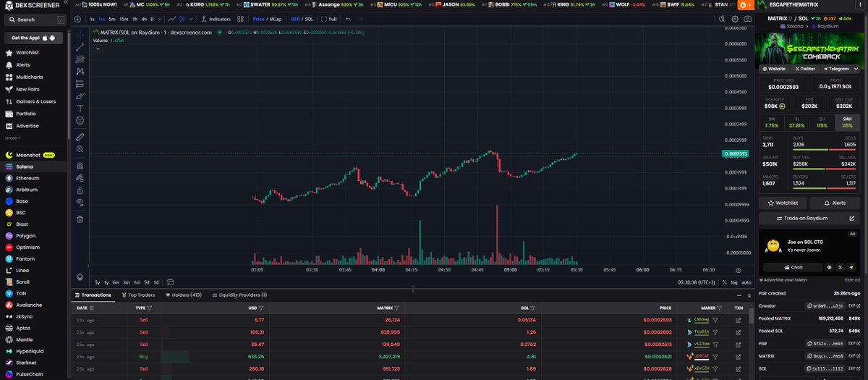Open the Indicators menu
The width and height of the screenshot is (868, 380).
coord(216,19)
